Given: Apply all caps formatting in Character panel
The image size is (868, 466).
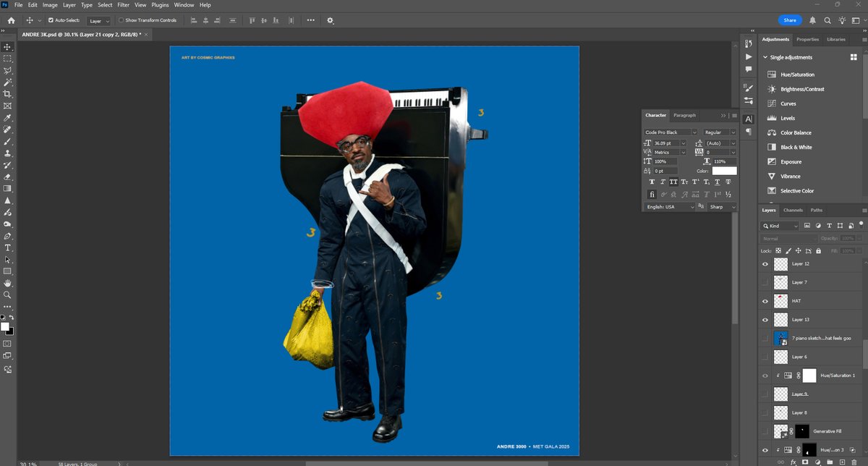Looking at the screenshot, I should coord(675,182).
